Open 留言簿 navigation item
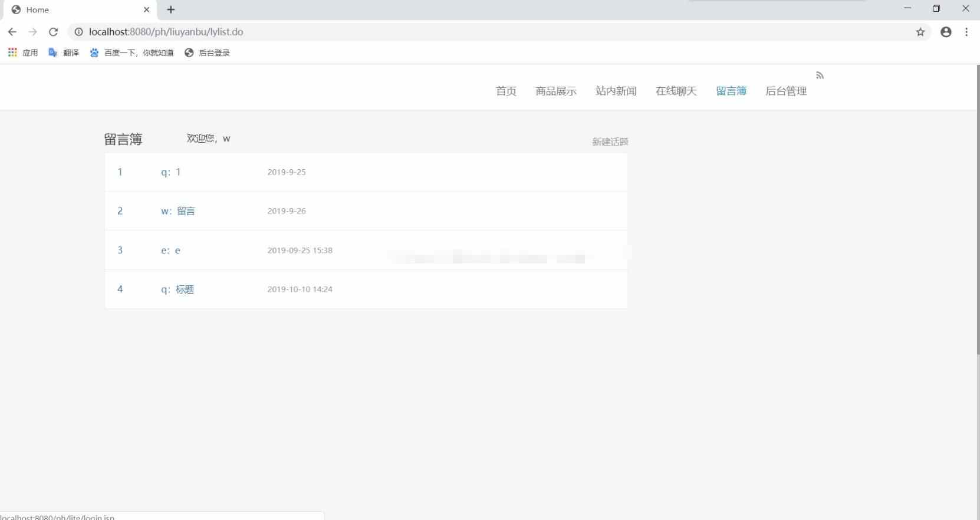This screenshot has width=980, height=520. [x=731, y=91]
